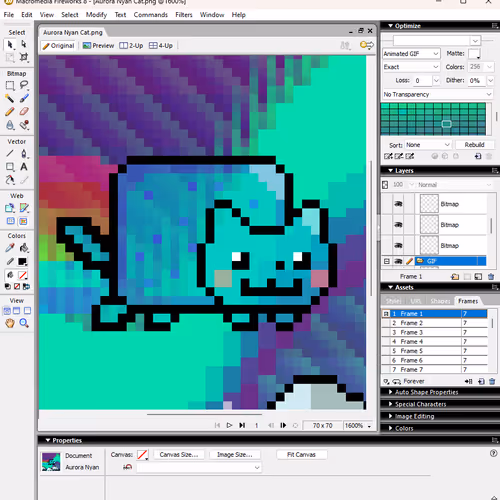Select the Brush tool
This screenshot has height=500, width=500.
point(24,99)
